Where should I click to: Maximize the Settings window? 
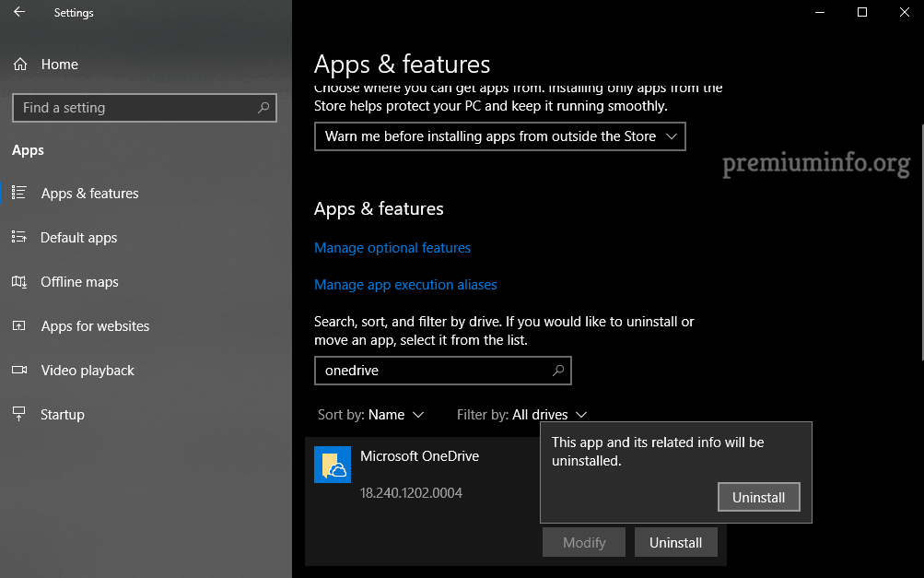click(x=862, y=12)
